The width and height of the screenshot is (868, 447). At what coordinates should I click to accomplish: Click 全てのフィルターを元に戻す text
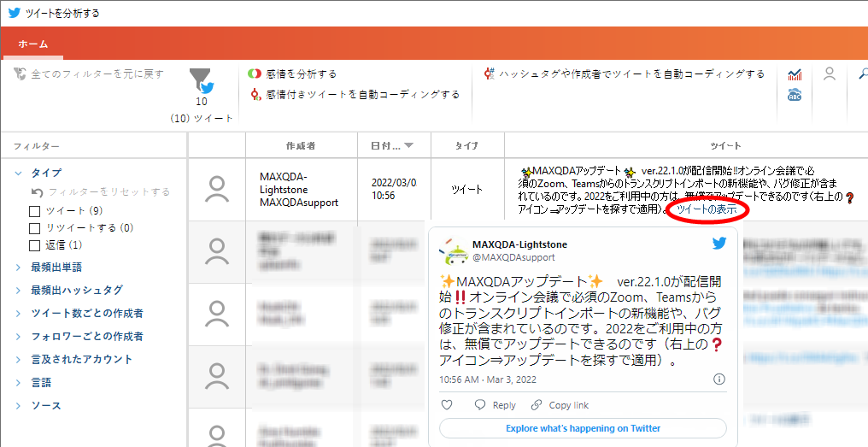click(97, 74)
